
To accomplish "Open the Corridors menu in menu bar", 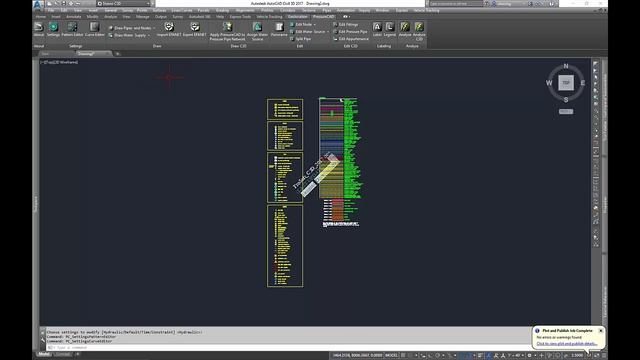I will tap(288, 10).
